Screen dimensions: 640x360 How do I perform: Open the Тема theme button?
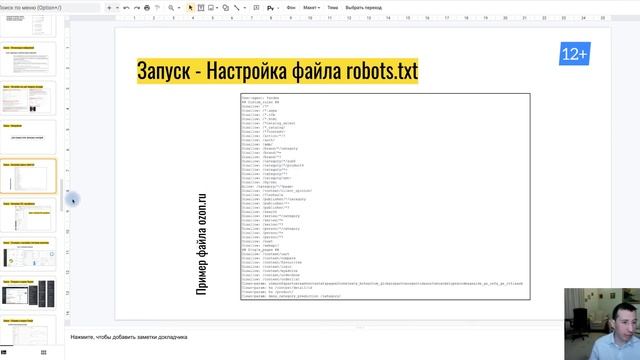(333, 8)
